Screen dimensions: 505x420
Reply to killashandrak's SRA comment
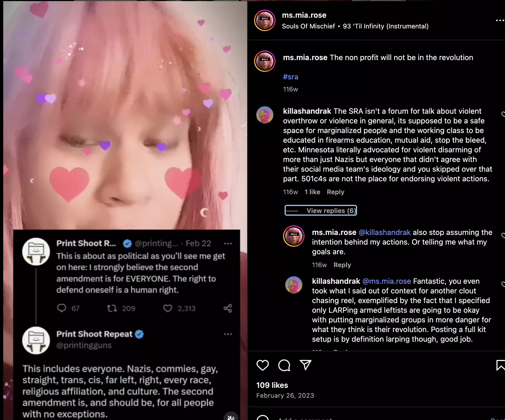335,192
